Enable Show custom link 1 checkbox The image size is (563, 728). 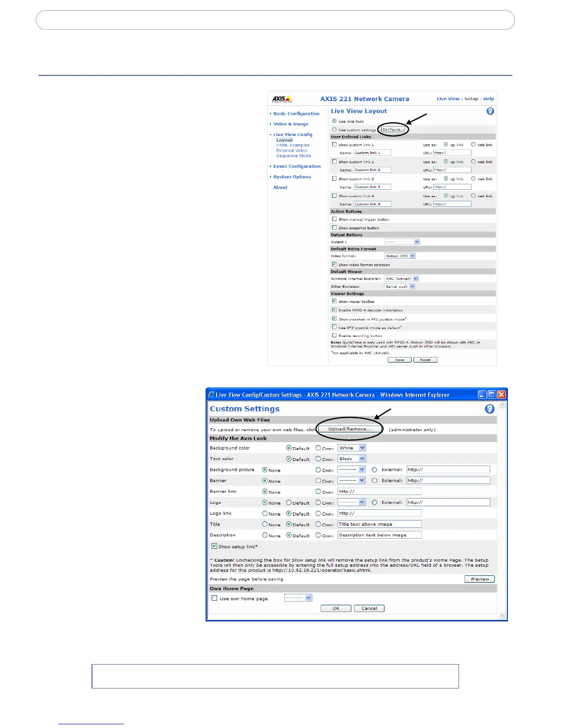point(334,144)
